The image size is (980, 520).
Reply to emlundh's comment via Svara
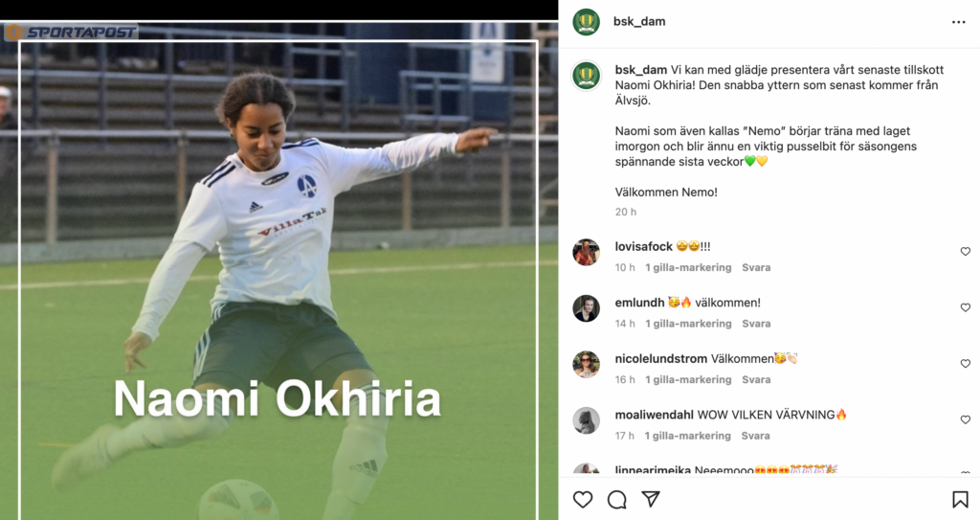tap(756, 324)
